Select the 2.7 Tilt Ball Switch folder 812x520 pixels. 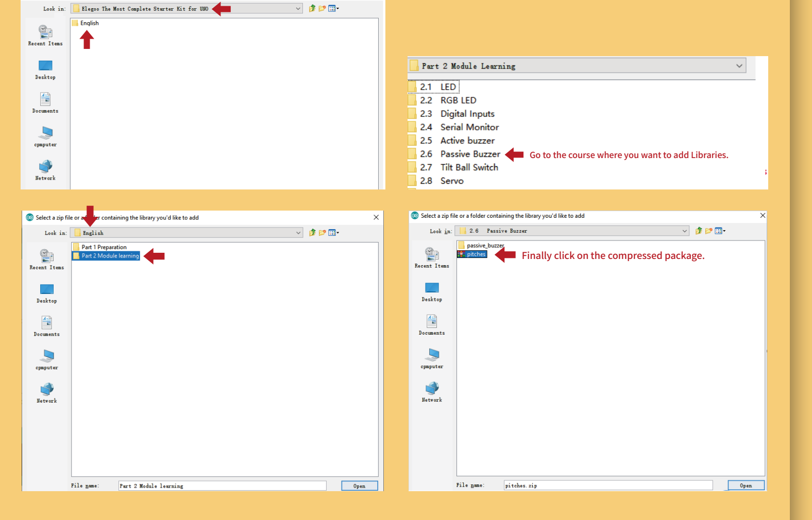pos(453,167)
